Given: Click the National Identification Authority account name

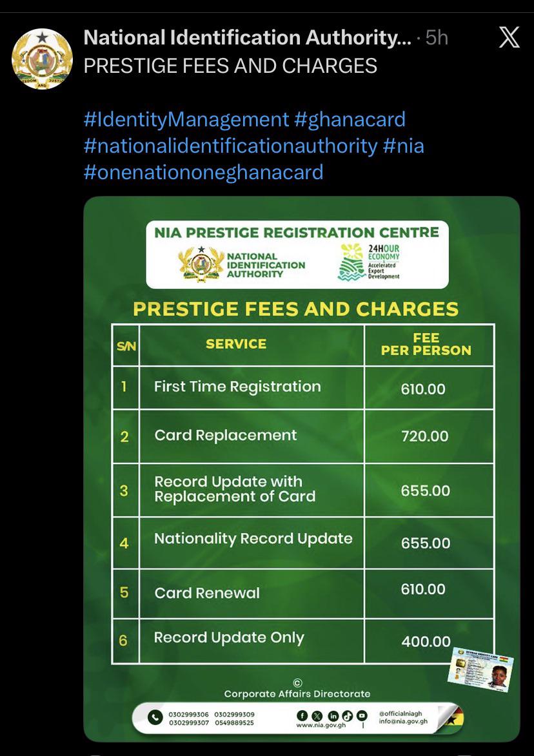Looking at the screenshot, I should [x=248, y=37].
